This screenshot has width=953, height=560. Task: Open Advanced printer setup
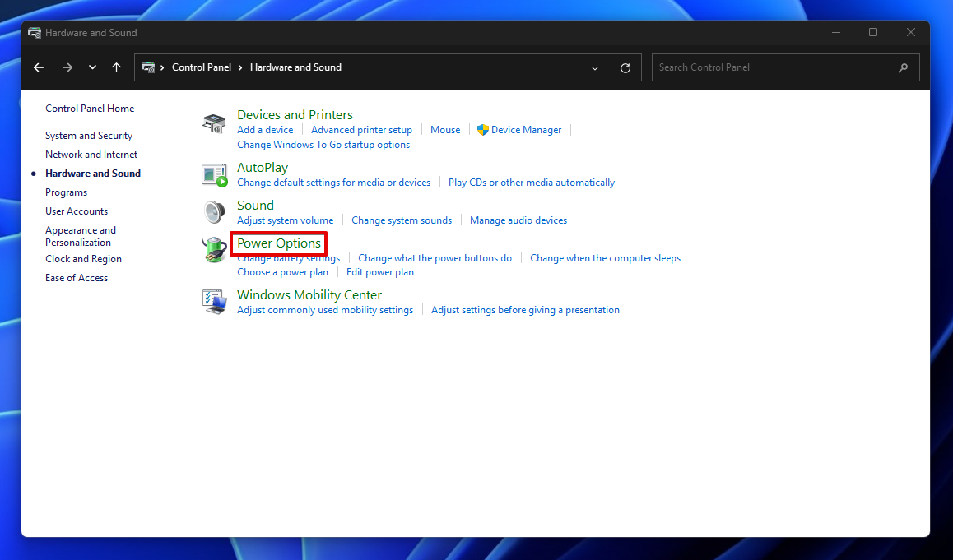pos(361,130)
